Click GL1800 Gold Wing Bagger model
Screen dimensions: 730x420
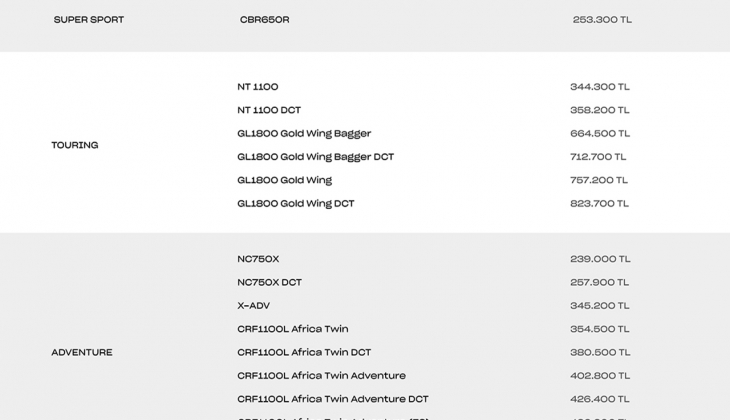point(304,133)
